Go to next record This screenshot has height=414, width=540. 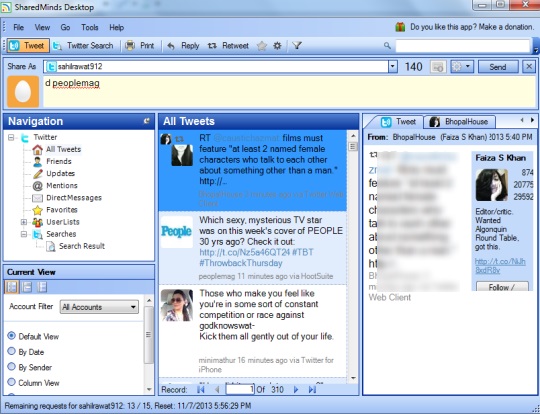tap(296, 390)
